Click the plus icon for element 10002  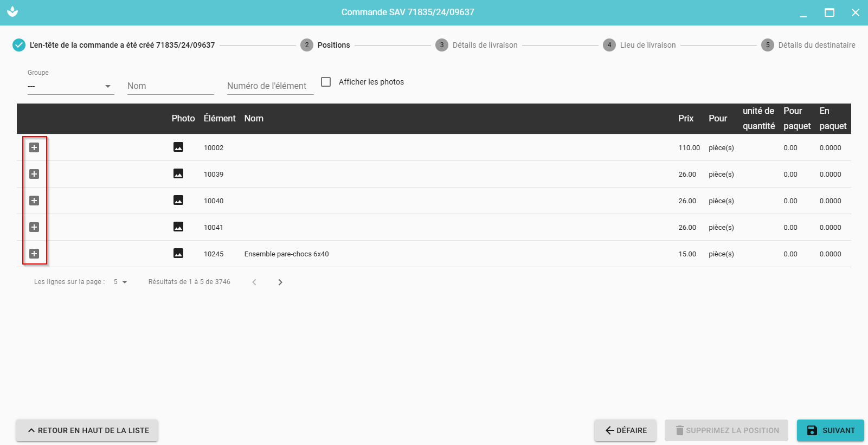34,147
